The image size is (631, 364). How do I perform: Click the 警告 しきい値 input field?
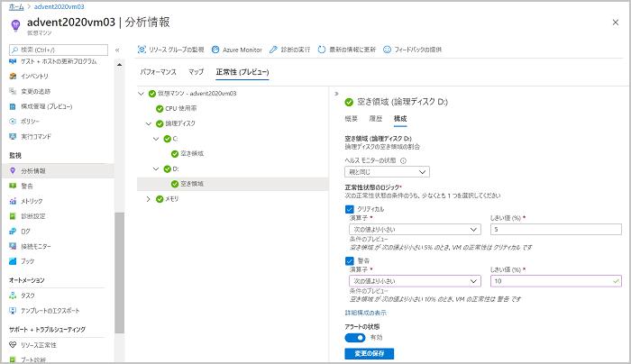556,281
